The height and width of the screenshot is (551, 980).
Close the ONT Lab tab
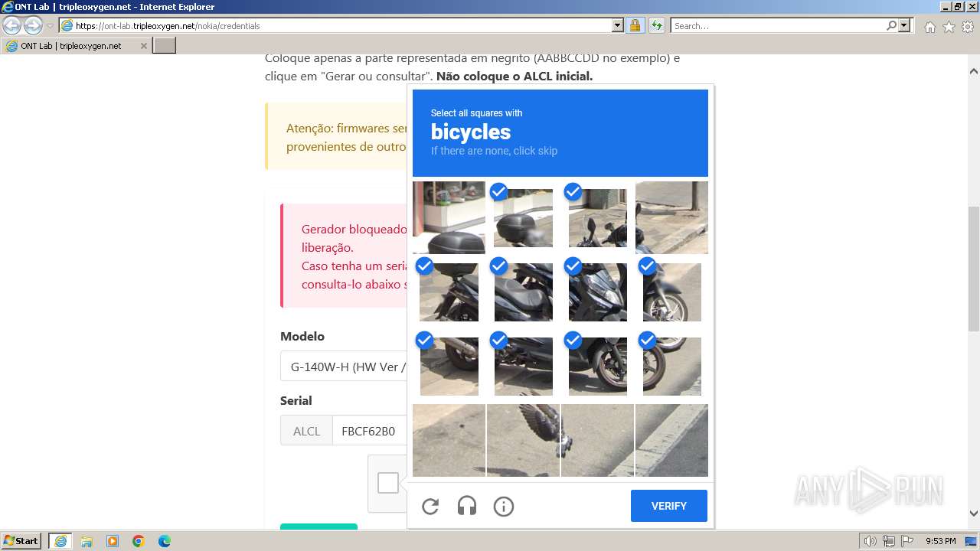coord(143,46)
